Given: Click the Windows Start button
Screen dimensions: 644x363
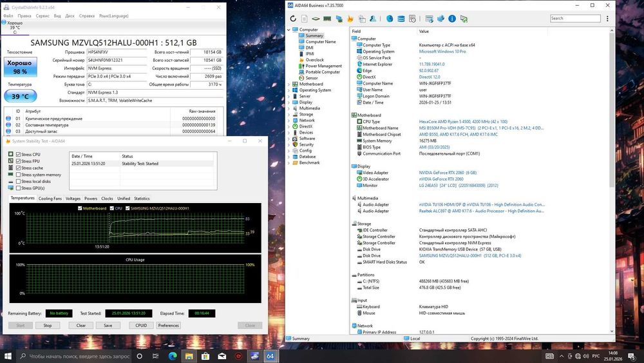Looking at the screenshot, I should click(8, 356).
